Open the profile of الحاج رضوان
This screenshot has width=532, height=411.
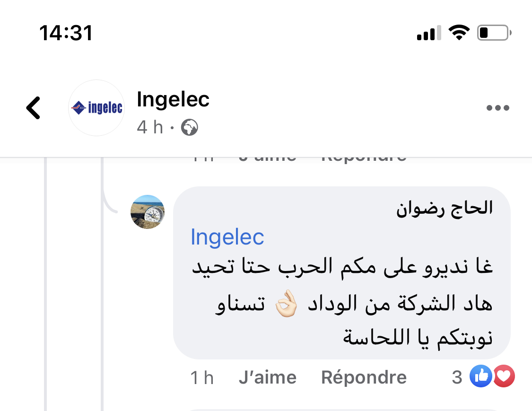[x=444, y=209]
